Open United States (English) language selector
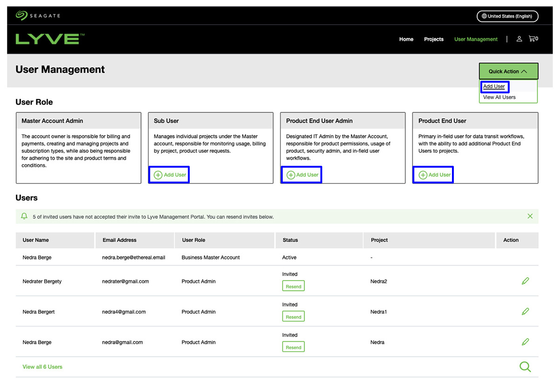Viewport: 558px width, 392px height. (507, 16)
